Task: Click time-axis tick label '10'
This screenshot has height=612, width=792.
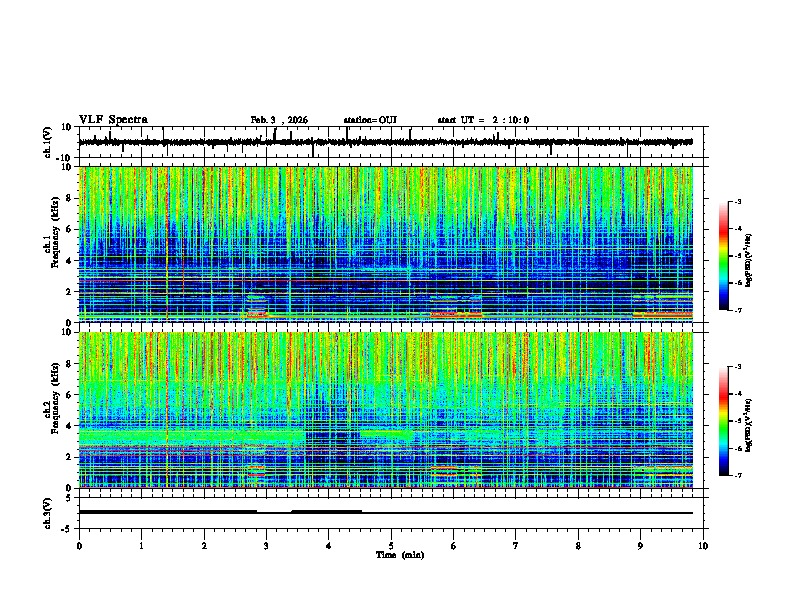Action: 703,546
